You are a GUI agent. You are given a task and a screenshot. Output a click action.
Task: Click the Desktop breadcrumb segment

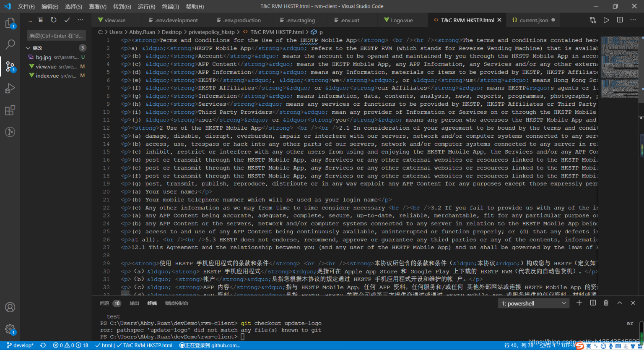tap(171, 32)
